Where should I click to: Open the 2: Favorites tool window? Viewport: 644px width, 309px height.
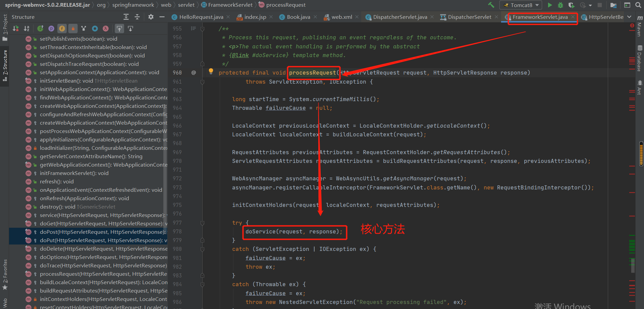click(x=5, y=275)
